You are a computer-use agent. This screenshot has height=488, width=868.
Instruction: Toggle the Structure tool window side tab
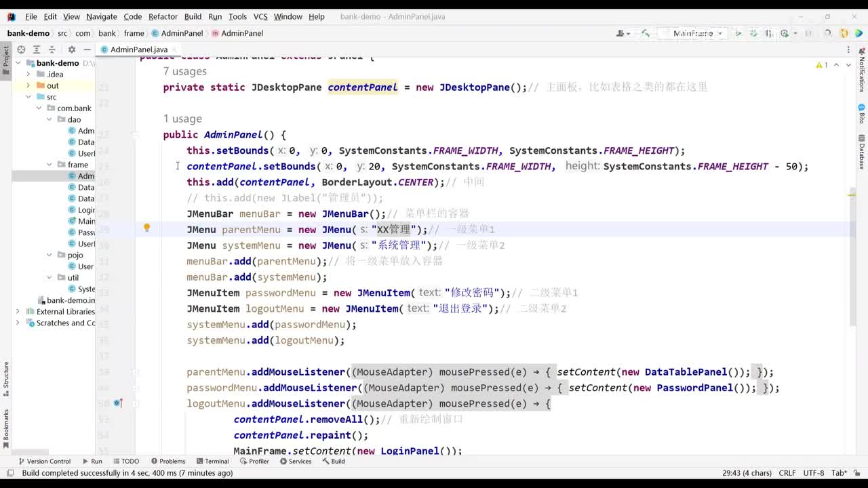coord(5,380)
